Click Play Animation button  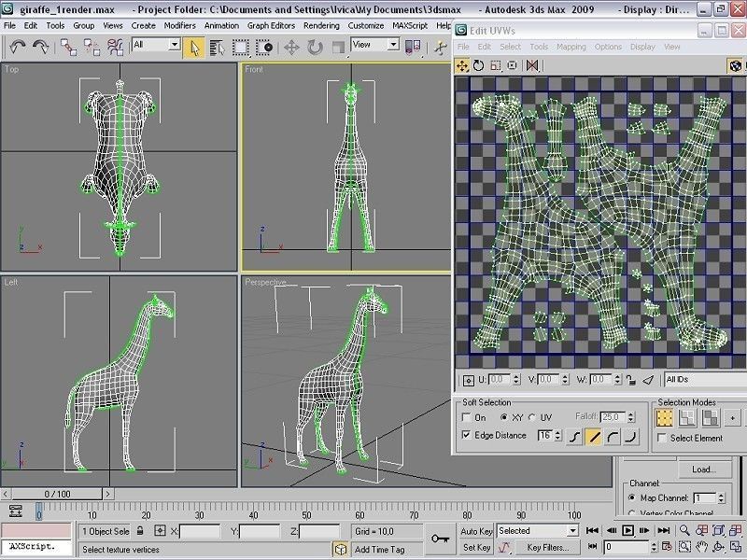[x=627, y=530]
